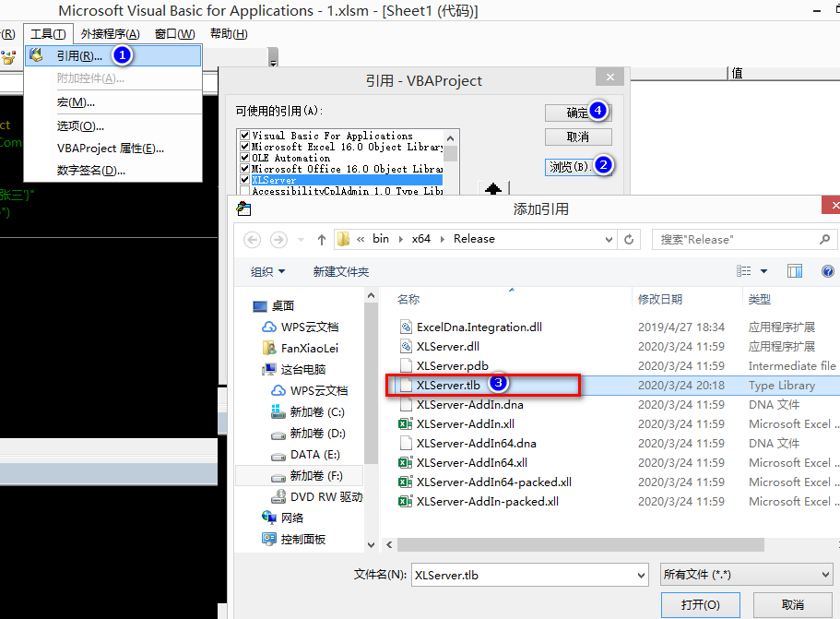Uncheck Visual Basic For Applications reference
Viewport: 840px width, 619px height.
[x=245, y=135]
